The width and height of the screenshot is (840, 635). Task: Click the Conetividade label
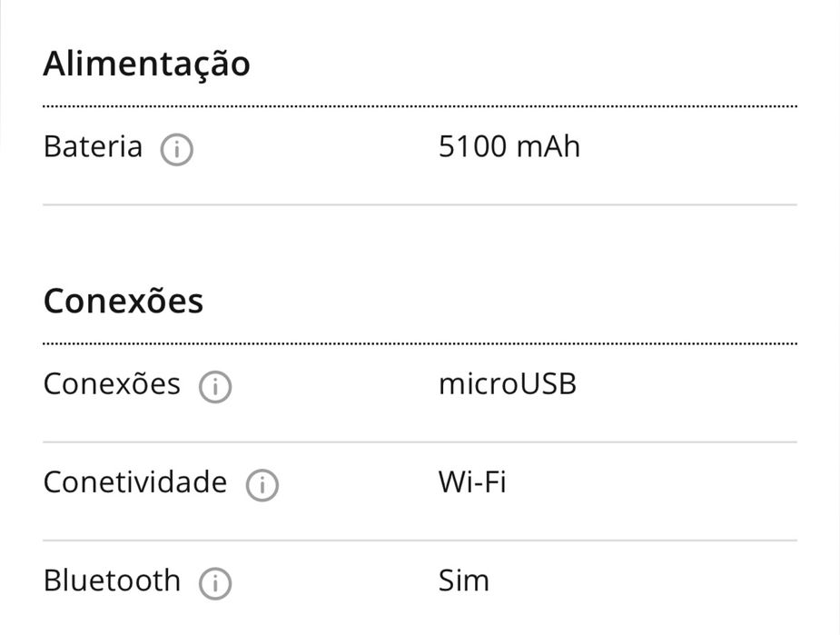click(x=135, y=482)
